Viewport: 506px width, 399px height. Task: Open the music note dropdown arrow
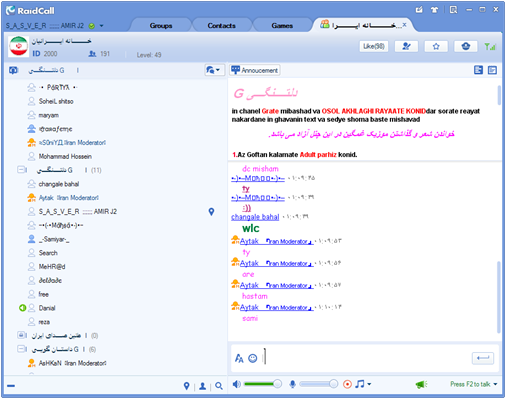369,384
